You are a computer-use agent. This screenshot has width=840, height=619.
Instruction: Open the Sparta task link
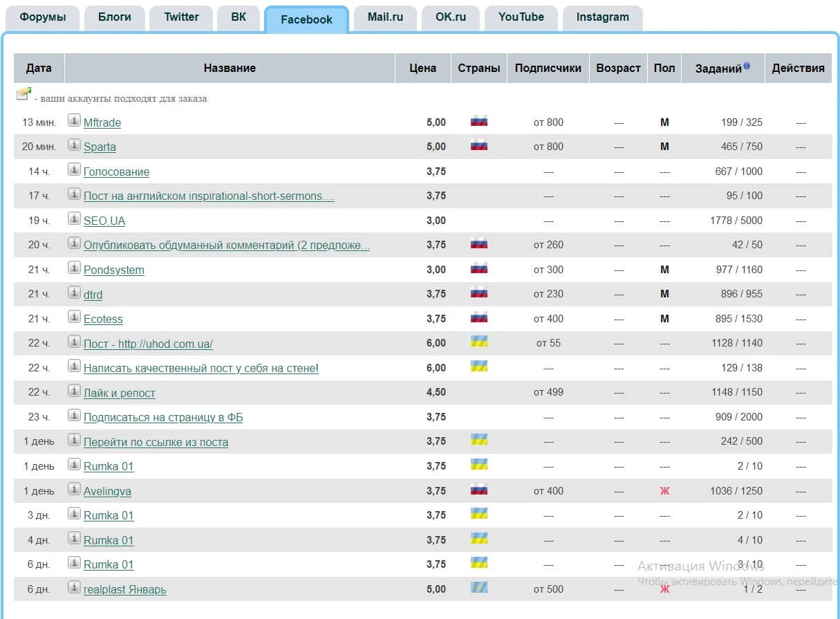[x=100, y=147]
